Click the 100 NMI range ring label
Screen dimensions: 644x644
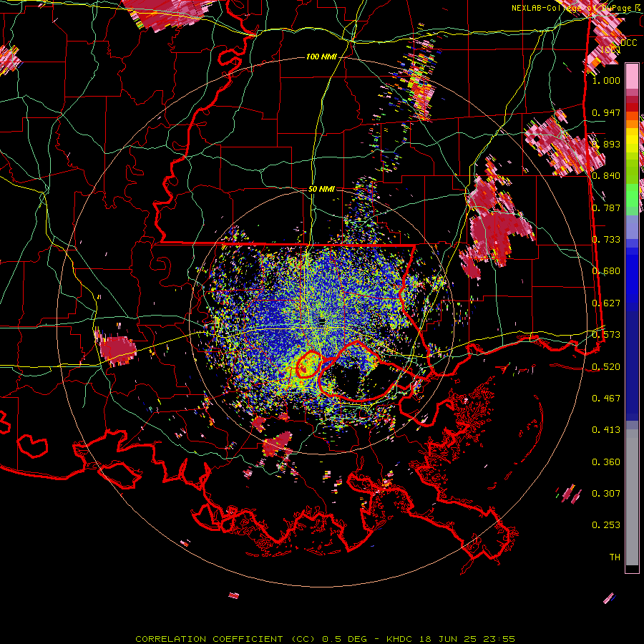321,57
